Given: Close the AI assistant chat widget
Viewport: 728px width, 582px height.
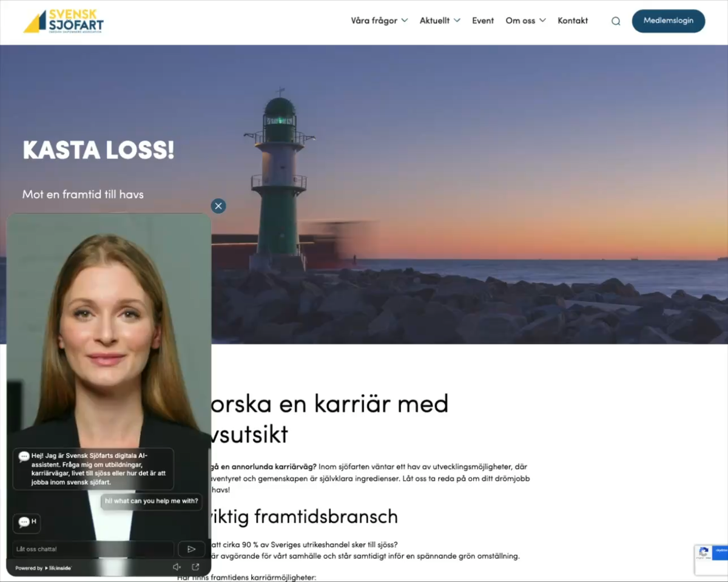Looking at the screenshot, I should tap(218, 206).
